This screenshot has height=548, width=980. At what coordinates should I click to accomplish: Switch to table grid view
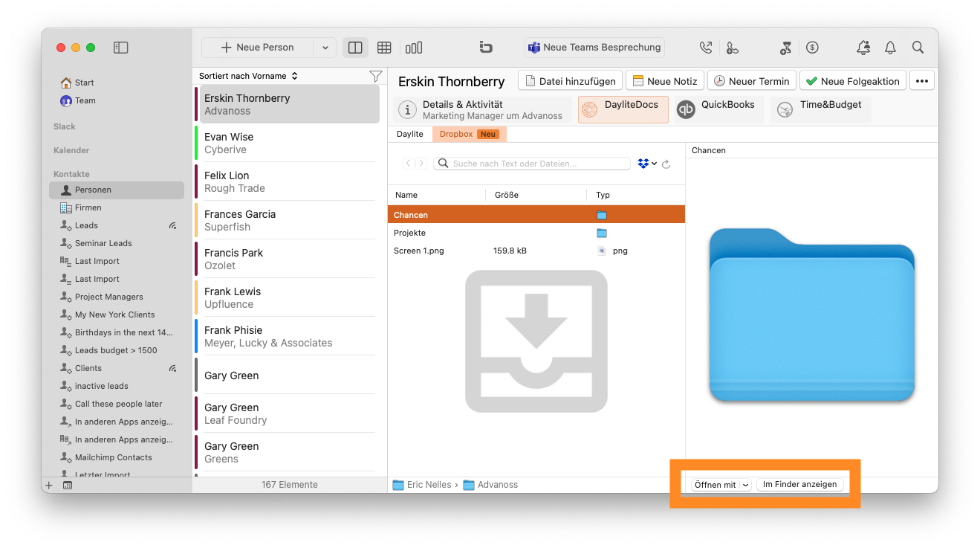click(x=384, y=48)
